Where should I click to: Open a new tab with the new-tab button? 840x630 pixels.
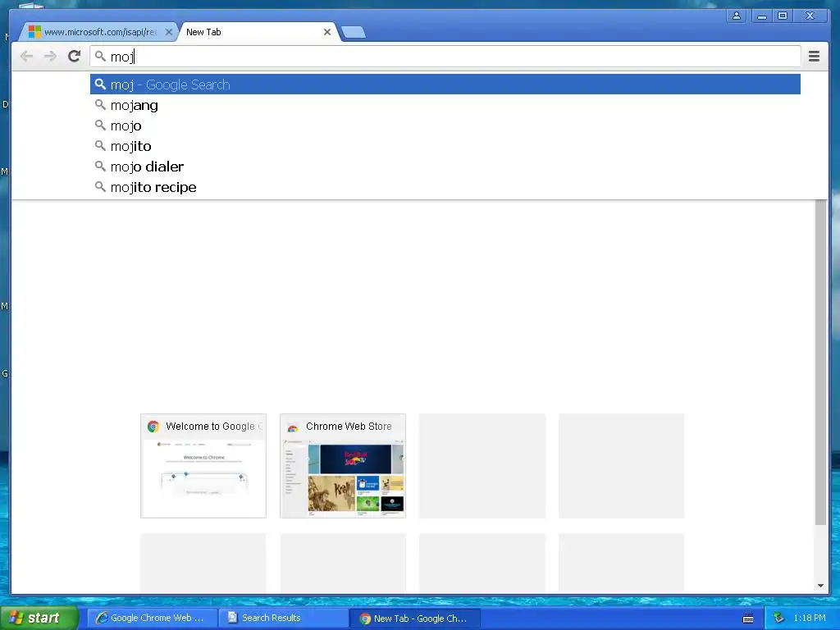coord(354,32)
